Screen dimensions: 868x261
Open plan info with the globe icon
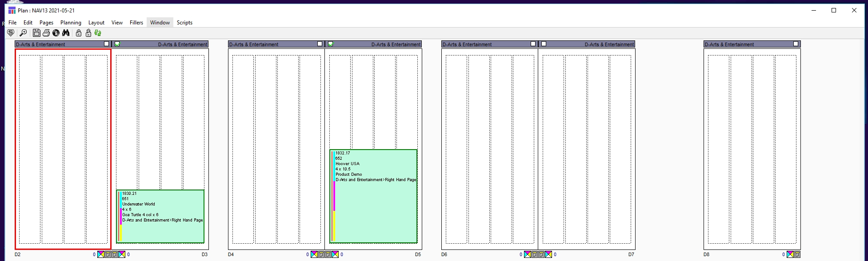point(56,33)
